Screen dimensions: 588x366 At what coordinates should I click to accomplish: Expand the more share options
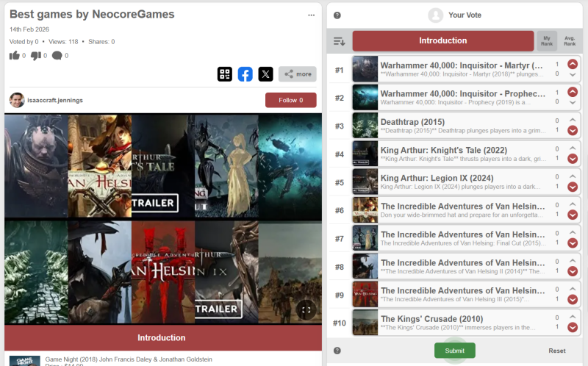[x=297, y=74]
